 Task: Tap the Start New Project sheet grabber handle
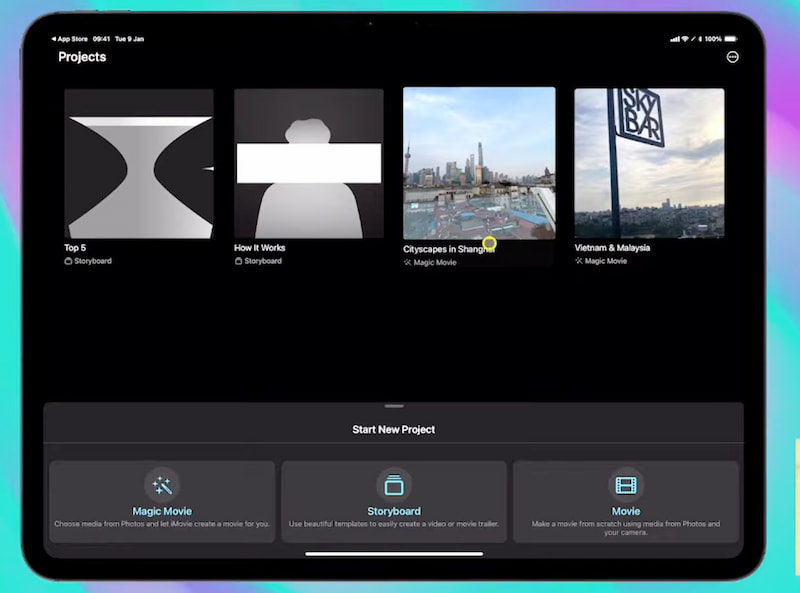click(394, 406)
